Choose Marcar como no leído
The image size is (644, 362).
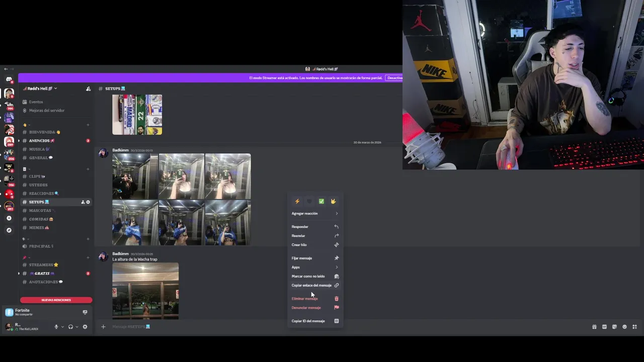pos(315,276)
